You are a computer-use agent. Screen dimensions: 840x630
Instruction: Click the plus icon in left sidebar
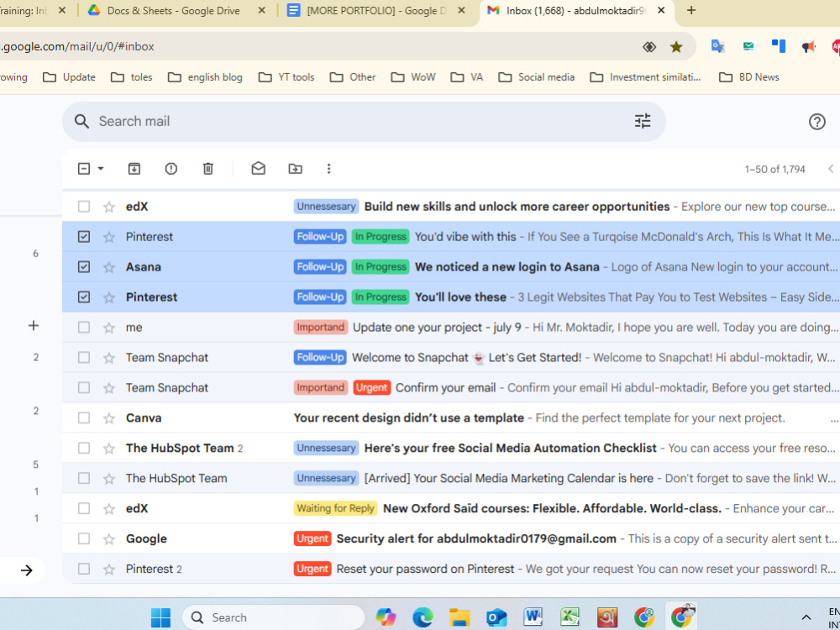(x=34, y=325)
